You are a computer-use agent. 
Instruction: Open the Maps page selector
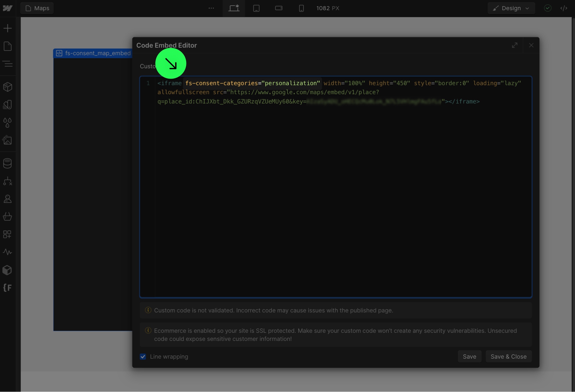click(37, 8)
